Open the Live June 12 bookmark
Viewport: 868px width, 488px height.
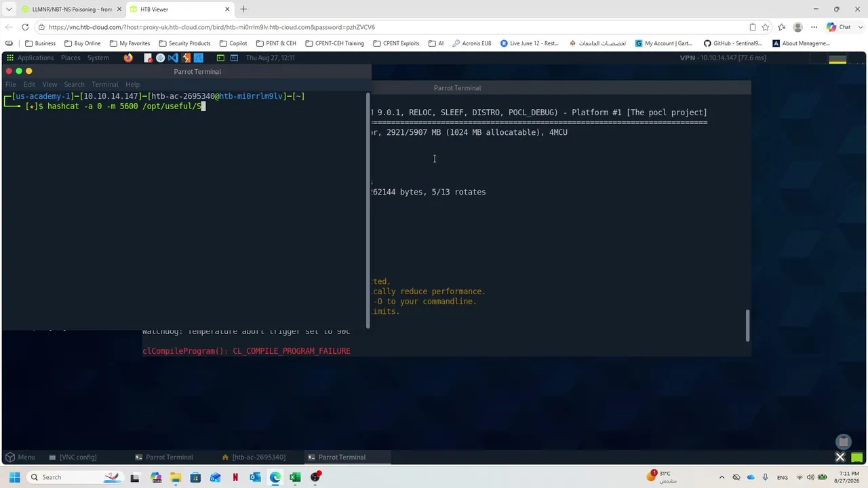[530, 43]
